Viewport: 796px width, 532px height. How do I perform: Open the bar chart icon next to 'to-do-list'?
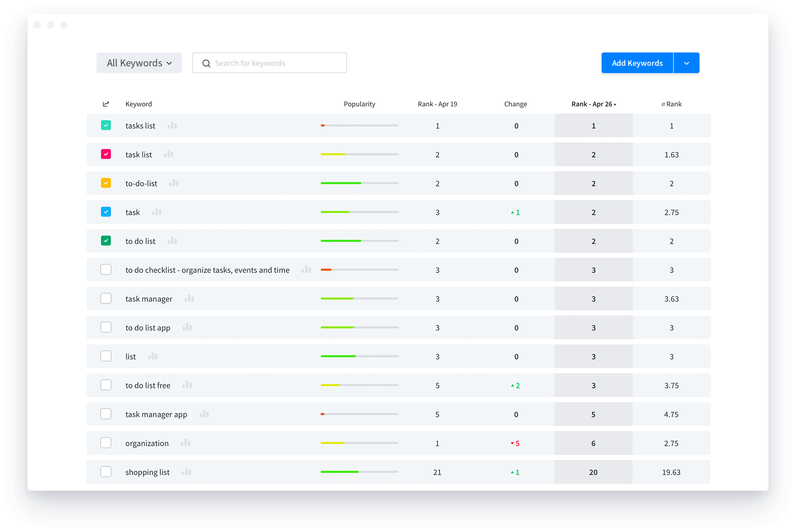(174, 183)
